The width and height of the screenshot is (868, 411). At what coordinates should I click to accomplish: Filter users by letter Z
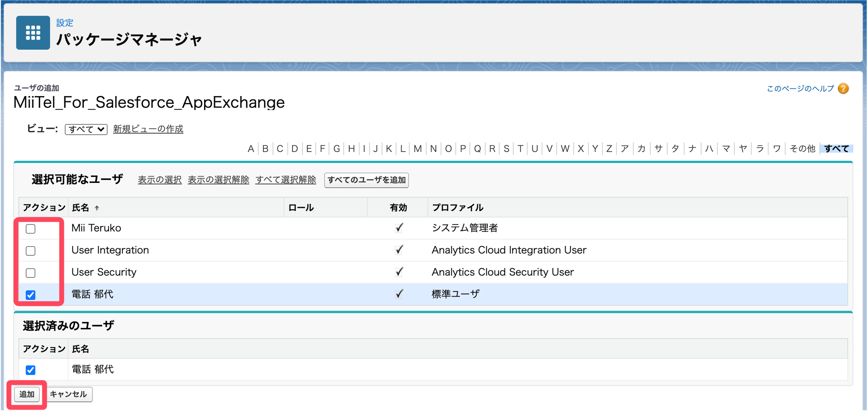tap(609, 149)
